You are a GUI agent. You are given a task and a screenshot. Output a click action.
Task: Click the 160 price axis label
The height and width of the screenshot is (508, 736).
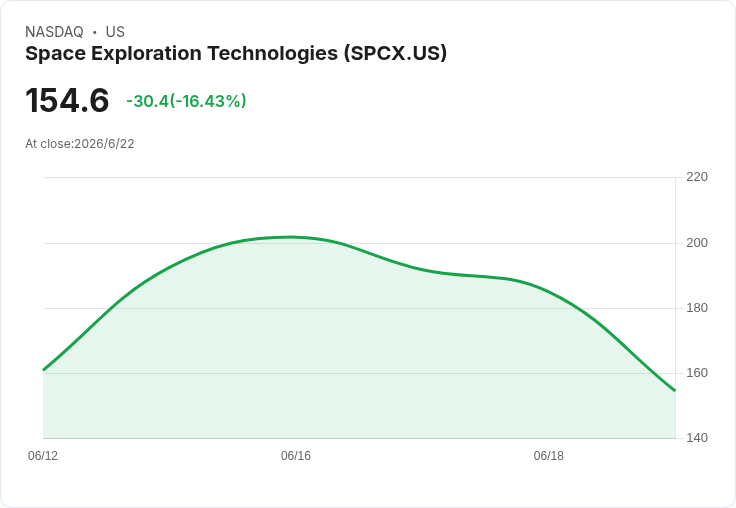697,373
